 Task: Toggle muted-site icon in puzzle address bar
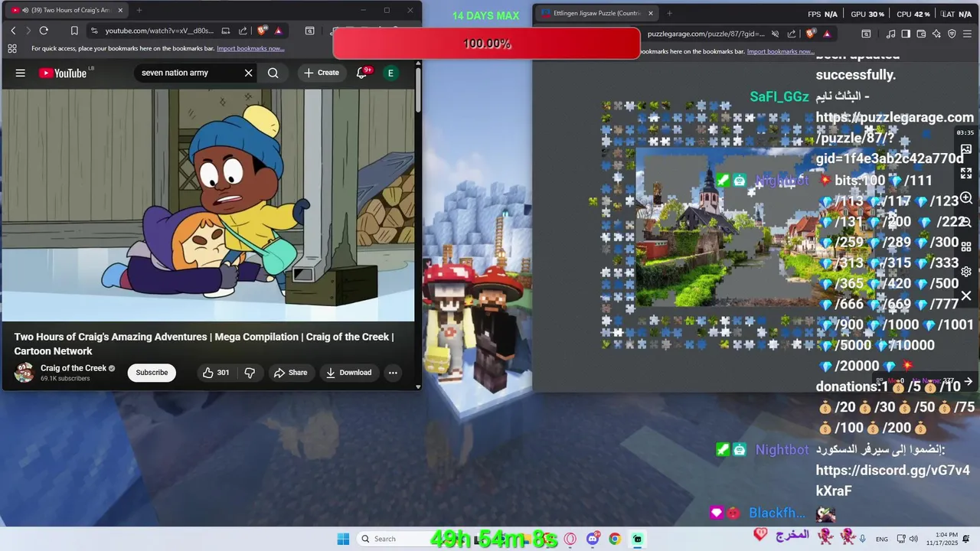775,34
